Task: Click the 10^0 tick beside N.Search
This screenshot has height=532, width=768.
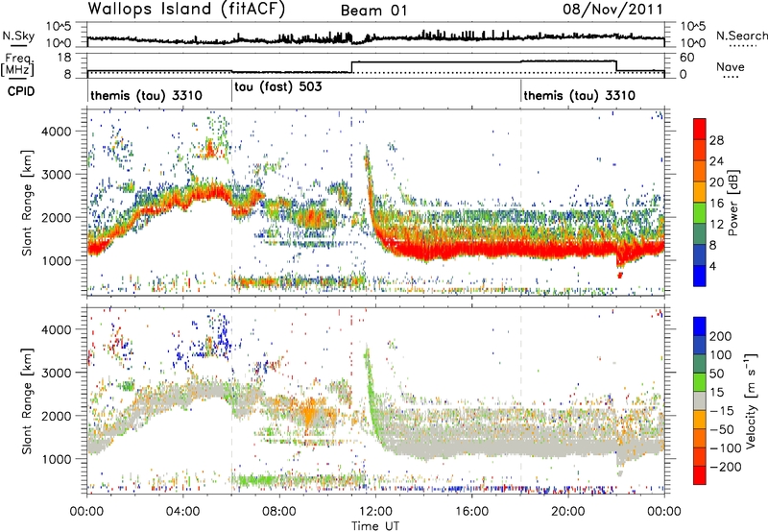Action: pos(692,43)
